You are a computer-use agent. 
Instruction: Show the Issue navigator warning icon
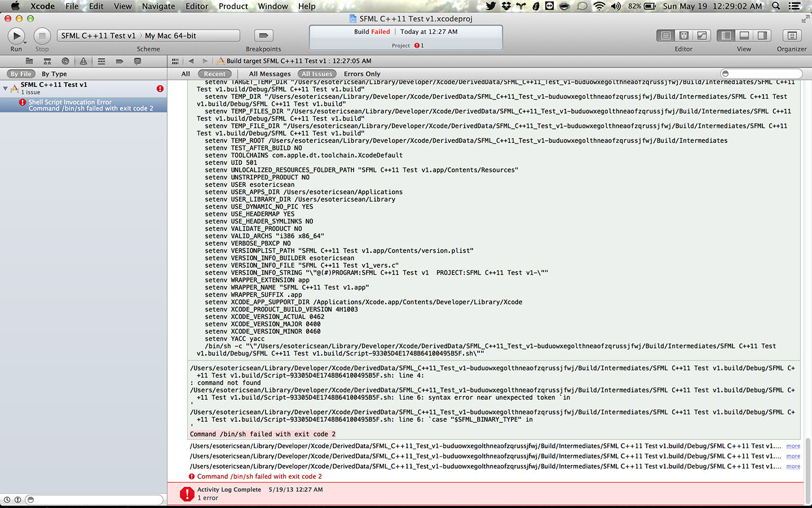point(83,61)
